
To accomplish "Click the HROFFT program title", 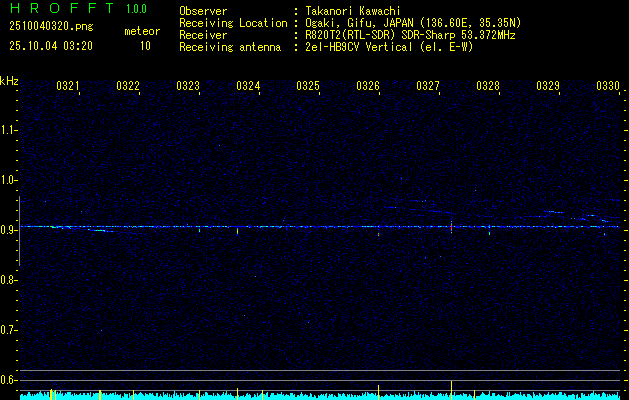I will tap(62, 8).
